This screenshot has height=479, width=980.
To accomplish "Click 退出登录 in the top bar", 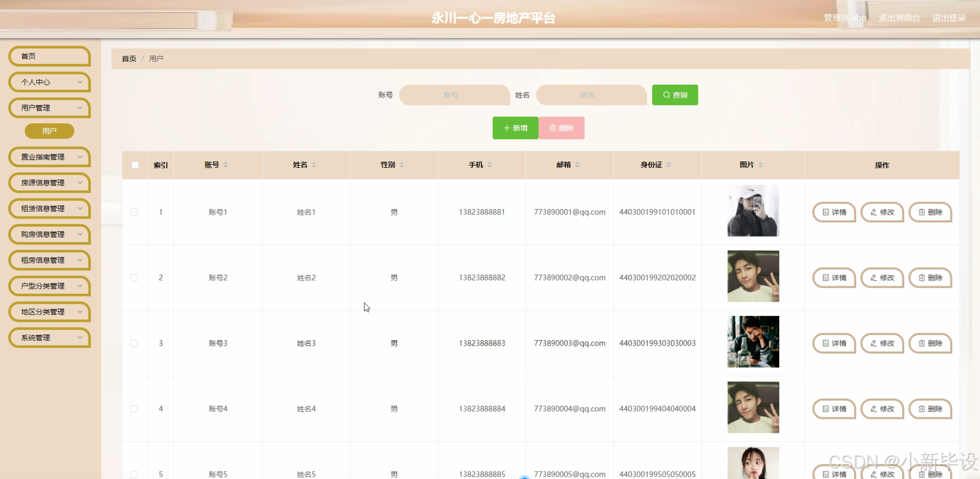I will click(x=949, y=18).
